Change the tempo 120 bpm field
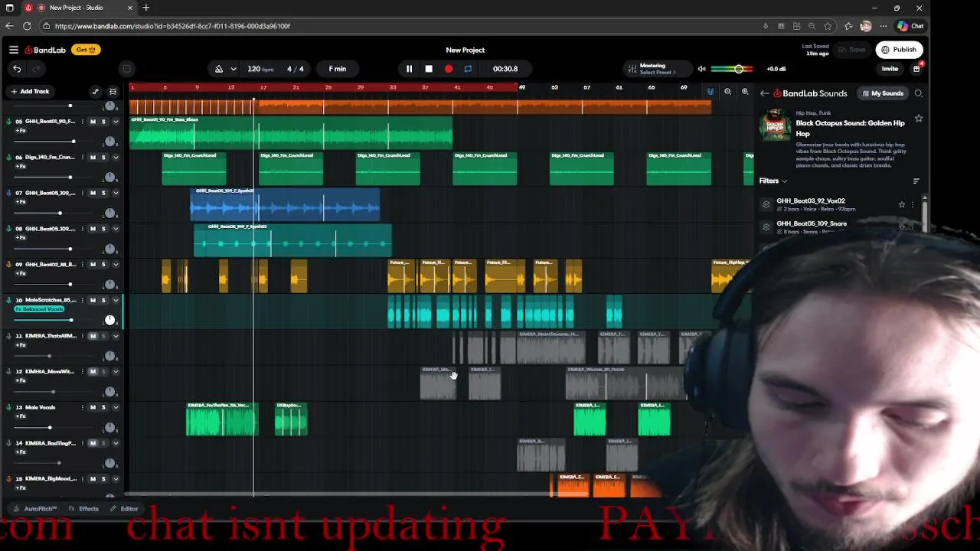The width and height of the screenshot is (980, 551). click(260, 69)
